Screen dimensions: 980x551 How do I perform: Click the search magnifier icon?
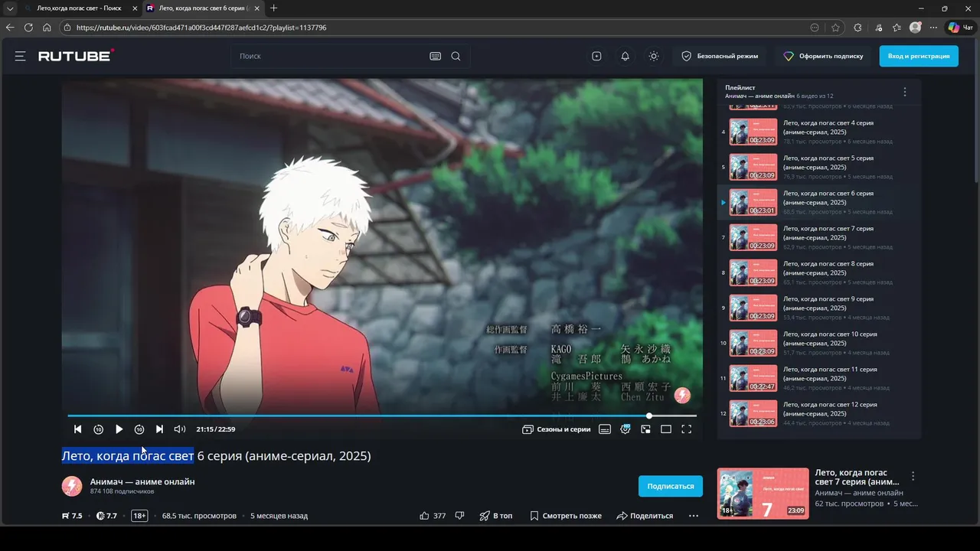coord(456,56)
